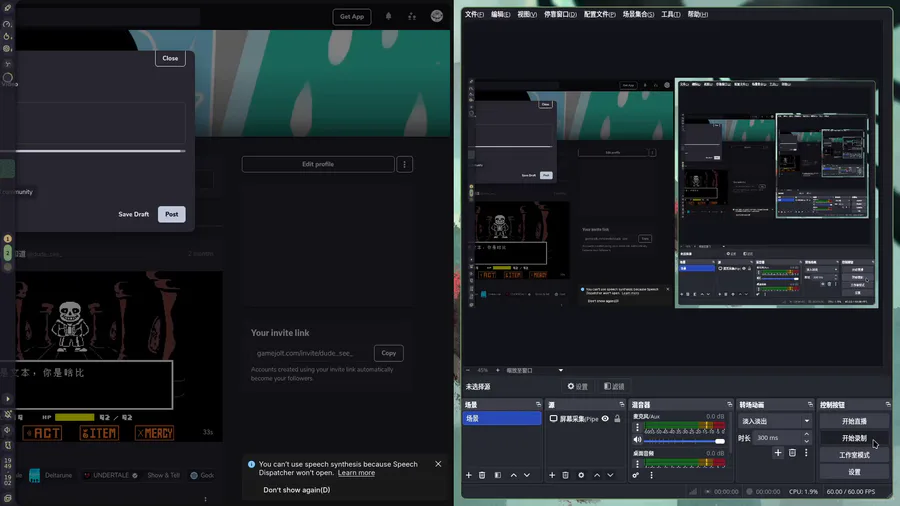Open 淡入淡出 transition dropdown

[x=775, y=421]
